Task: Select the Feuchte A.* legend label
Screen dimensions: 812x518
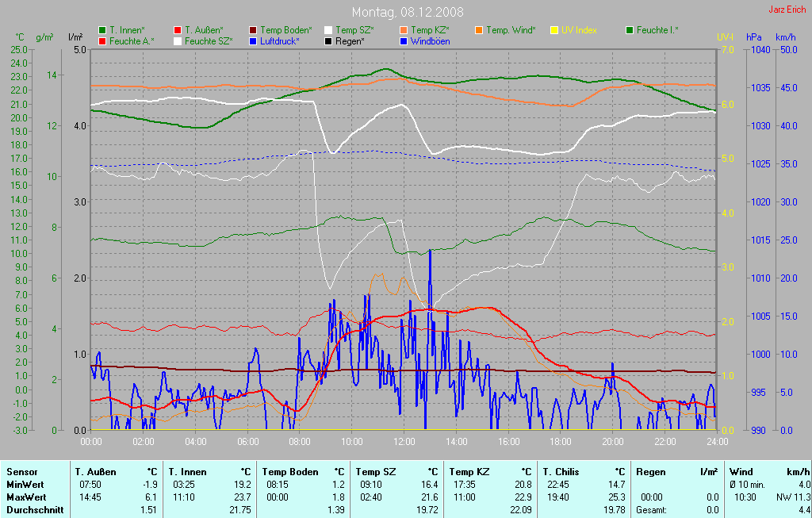Action: (x=132, y=41)
